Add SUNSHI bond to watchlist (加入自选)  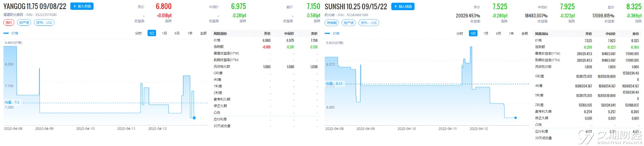[402, 7]
